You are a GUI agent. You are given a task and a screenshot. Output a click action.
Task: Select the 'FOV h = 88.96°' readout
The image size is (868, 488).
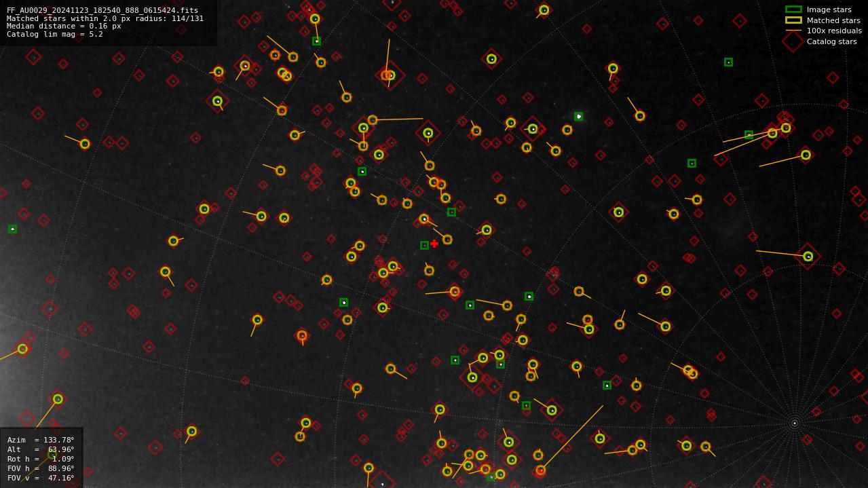pos(41,468)
